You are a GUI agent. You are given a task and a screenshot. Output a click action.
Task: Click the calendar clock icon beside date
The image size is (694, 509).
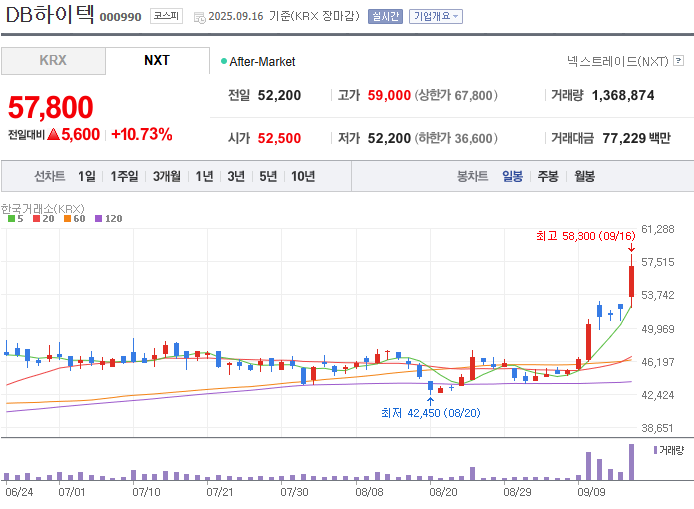coord(200,18)
